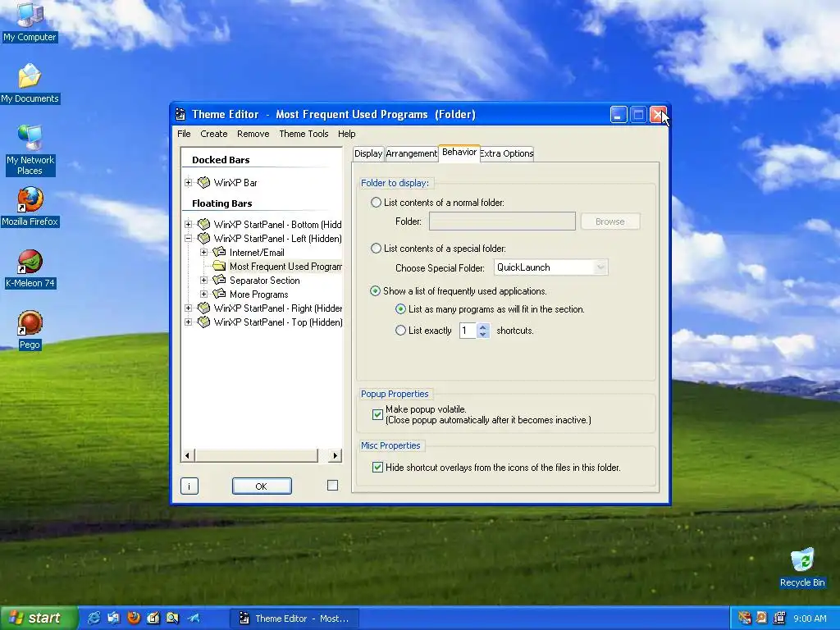Click WinXP StartPanel - Top basket icon
Screen dimensions: 840x630
point(203,322)
